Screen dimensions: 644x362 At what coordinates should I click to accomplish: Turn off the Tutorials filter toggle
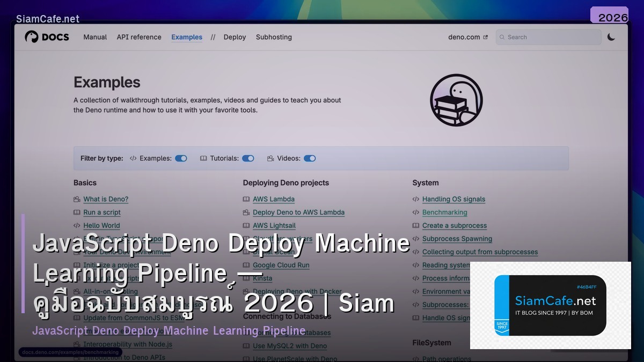coord(248,158)
